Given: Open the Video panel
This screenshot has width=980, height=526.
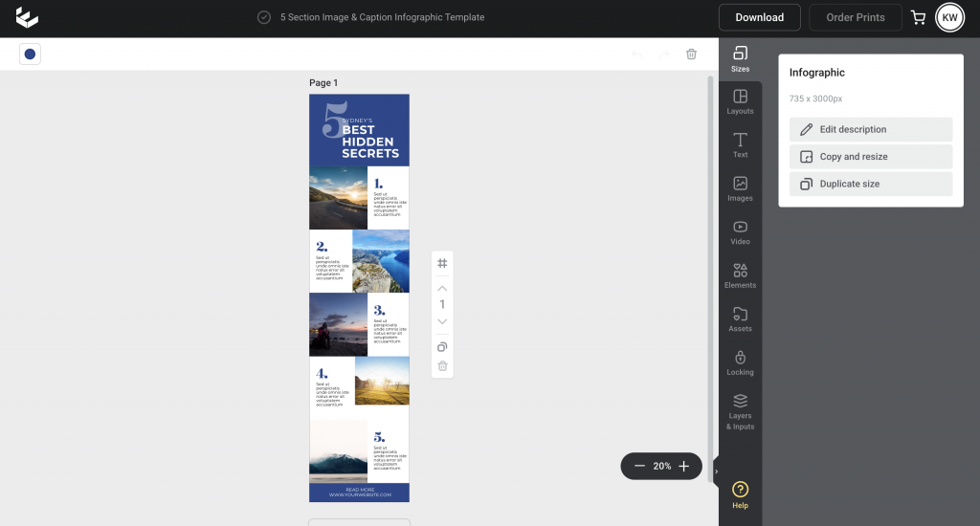Looking at the screenshot, I should tap(740, 232).
